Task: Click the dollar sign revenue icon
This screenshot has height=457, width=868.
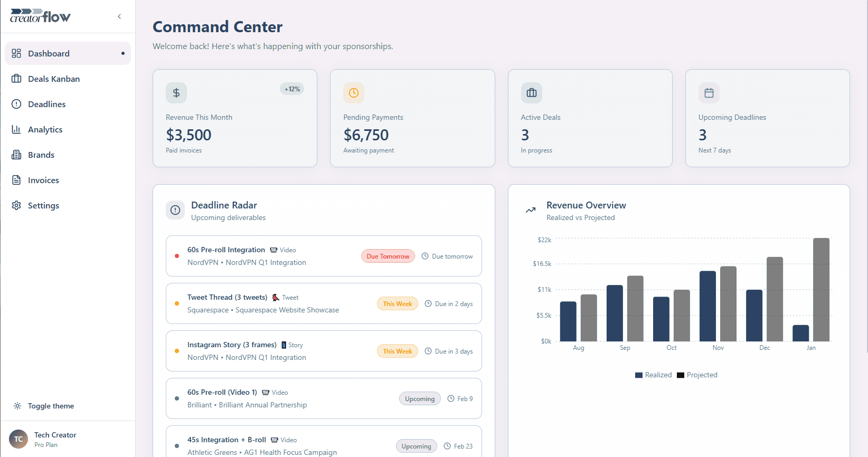Action: pos(176,93)
